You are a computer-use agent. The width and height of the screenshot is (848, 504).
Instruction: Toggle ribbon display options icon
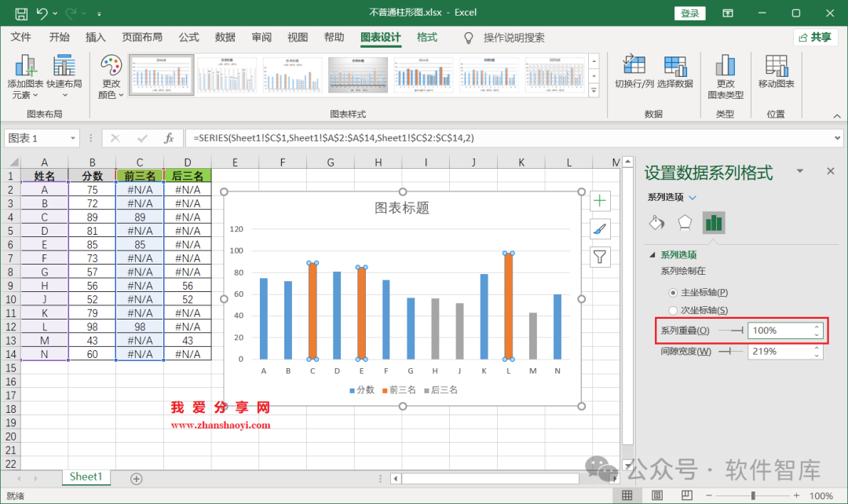(728, 13)
